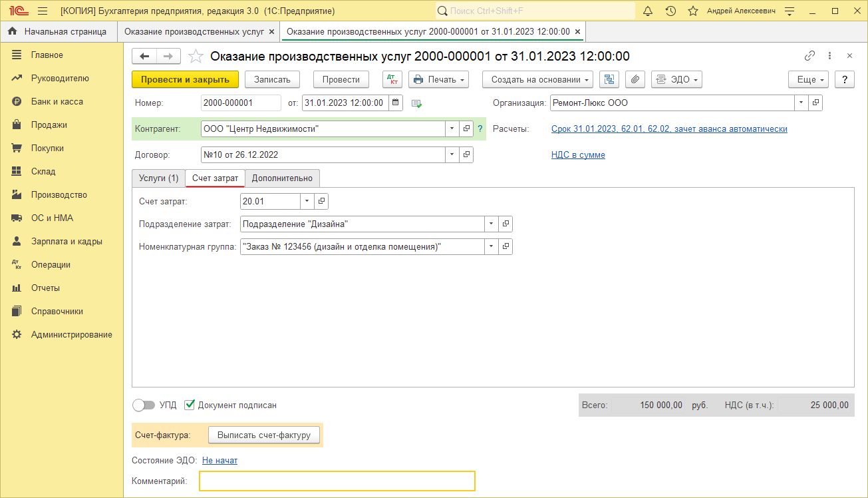Open the Главное section in sidebar

pos(47,55)
